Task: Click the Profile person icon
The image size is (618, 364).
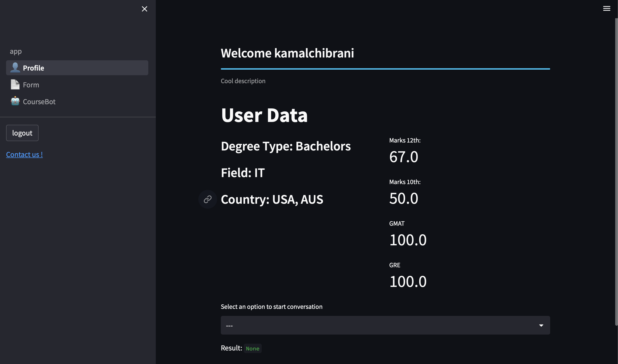Action: (x=15, y=68)
